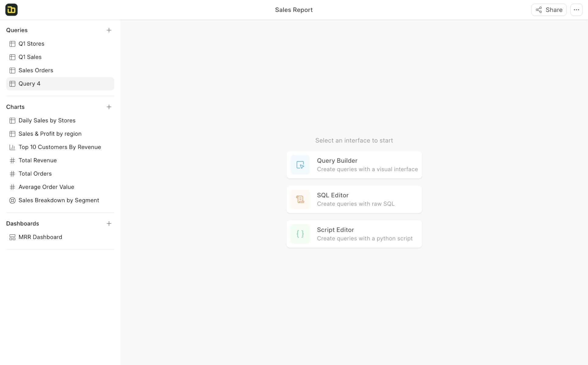Click the table icon beside Q1 Stores
Viewport: 588px width, 365px height.
(x=12, y=43)
